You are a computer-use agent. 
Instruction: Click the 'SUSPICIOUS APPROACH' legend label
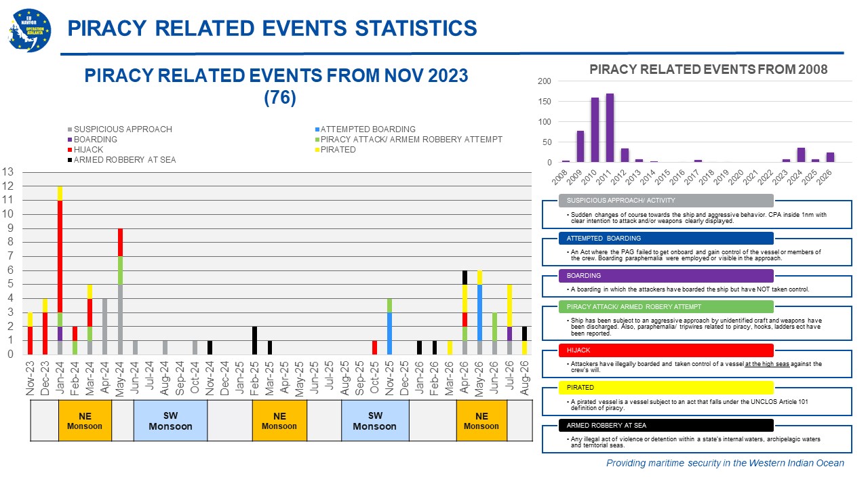click(x=123, y=129)
